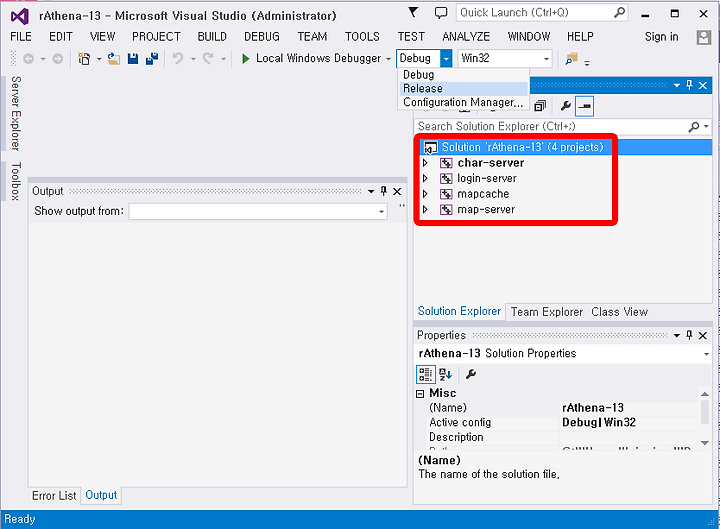Screen dimensions: 720x529
Task: Click the Property Pages wrench icon in Properties
Action: point(471,374)
